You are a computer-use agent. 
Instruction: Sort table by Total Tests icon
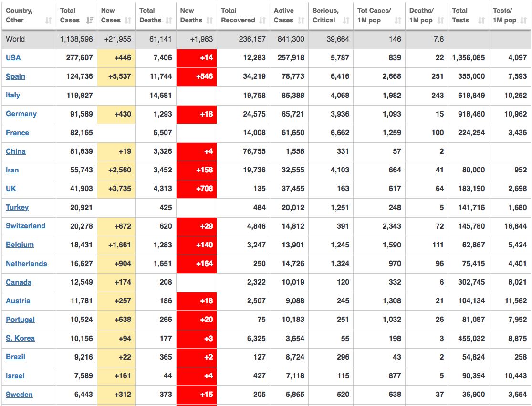(x=481, y=21)
